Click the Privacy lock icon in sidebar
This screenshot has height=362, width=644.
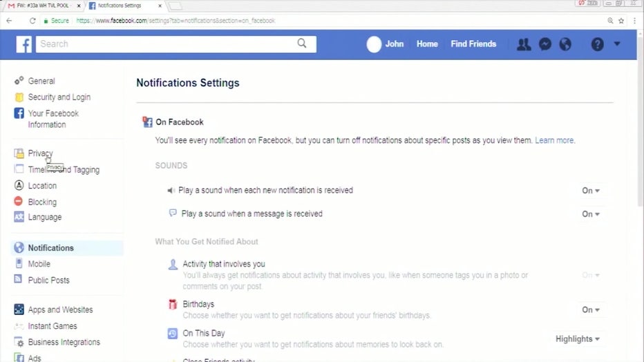(19, 153)
